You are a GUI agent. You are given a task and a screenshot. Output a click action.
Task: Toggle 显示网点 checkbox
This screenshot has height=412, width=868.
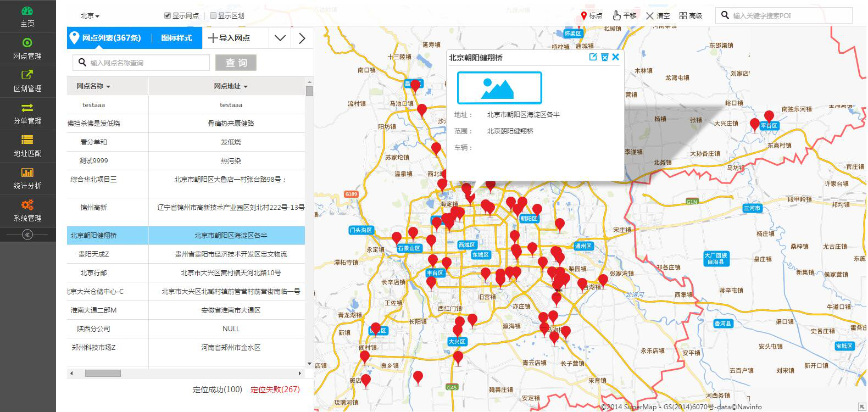coord(168,16)
